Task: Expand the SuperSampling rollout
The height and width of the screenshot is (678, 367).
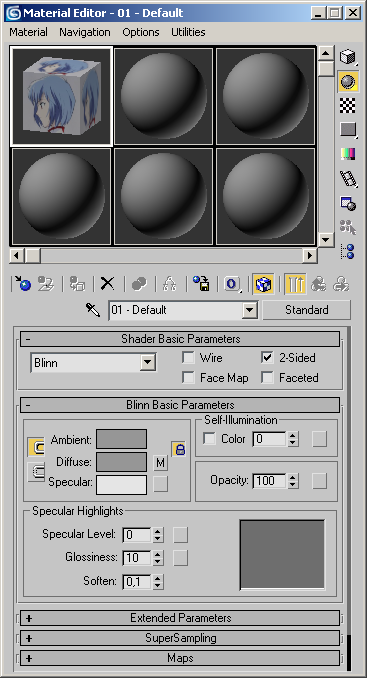Action: pyautogui.click(x=180, y=638)
